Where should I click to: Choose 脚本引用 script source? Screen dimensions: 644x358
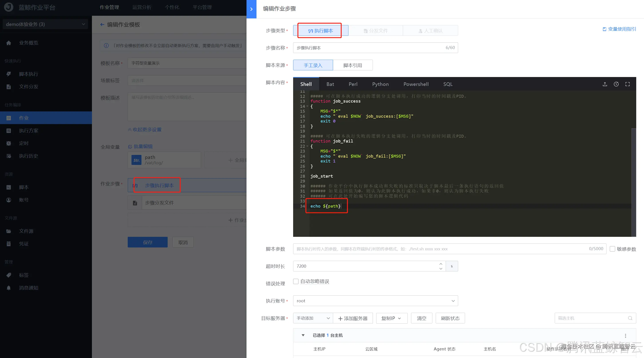353,65
